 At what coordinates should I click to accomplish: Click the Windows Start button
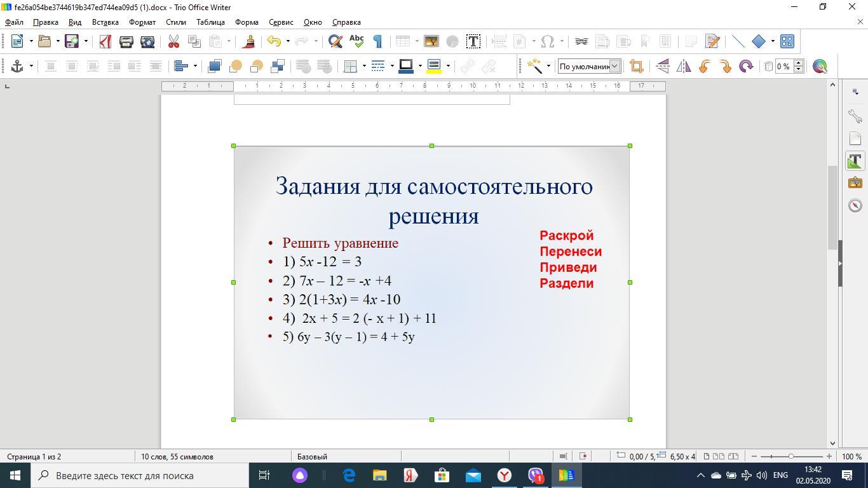click(x=15, y=475)
